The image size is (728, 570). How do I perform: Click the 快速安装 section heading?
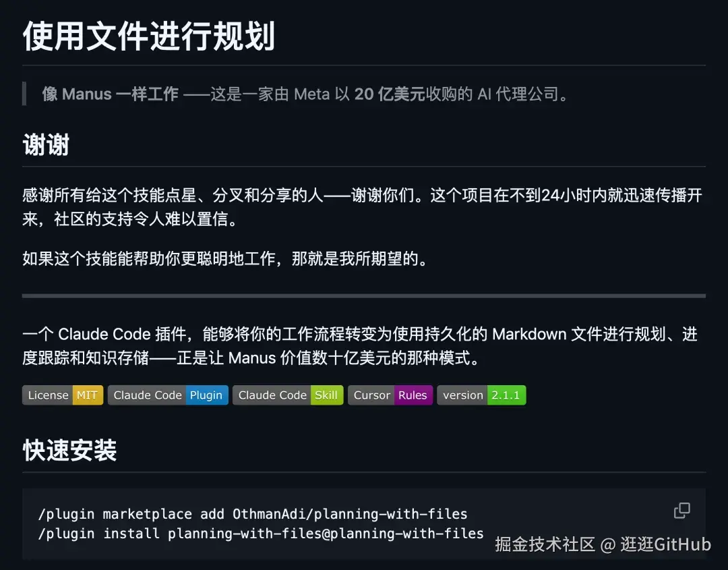[71, 451]
